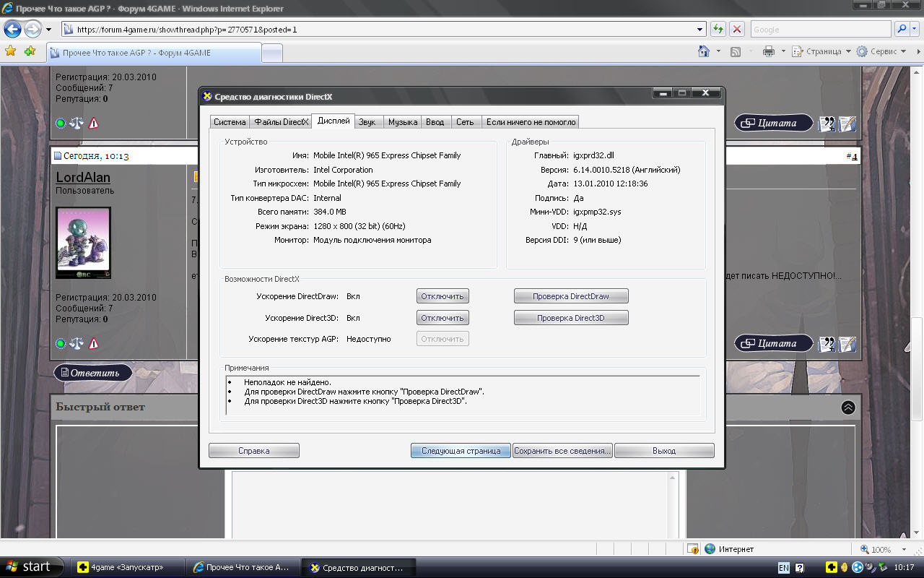The height and width of the screenshot is (578, 924).
Task: Open Favorites star icon
Action: [11, 51]
